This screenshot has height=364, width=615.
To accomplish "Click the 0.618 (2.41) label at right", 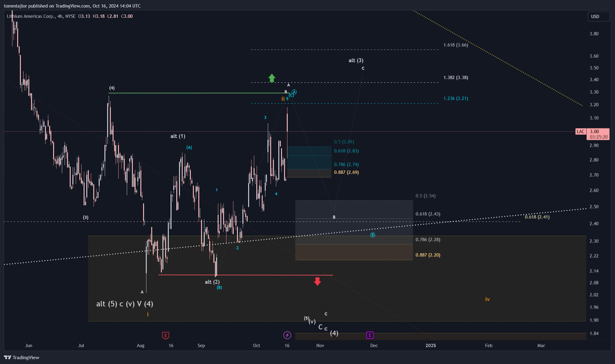I will coord(537,217).
